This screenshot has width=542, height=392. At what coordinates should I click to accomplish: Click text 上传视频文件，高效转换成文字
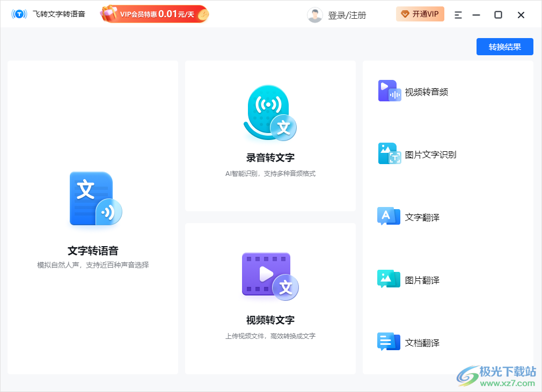(x=270, y=336)
